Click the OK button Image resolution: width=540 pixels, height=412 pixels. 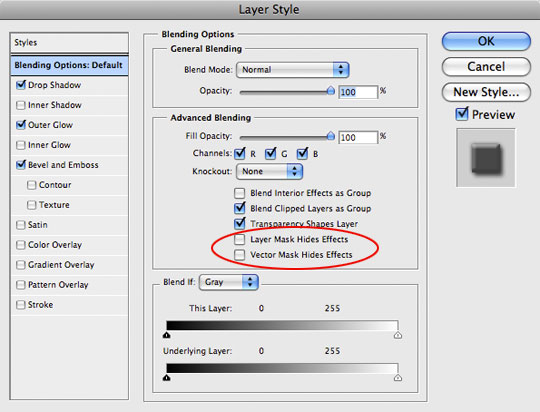pyautogui.click(x=486, y=41)
